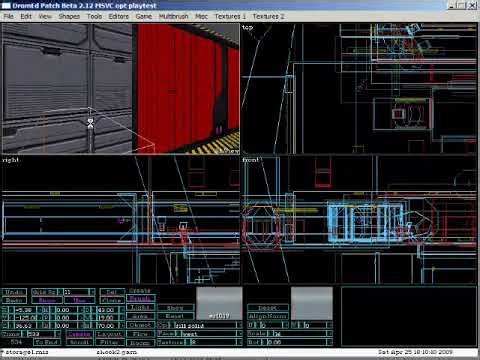Toggle the Camera button
This screenshot has width=480, height=360.
80,334
